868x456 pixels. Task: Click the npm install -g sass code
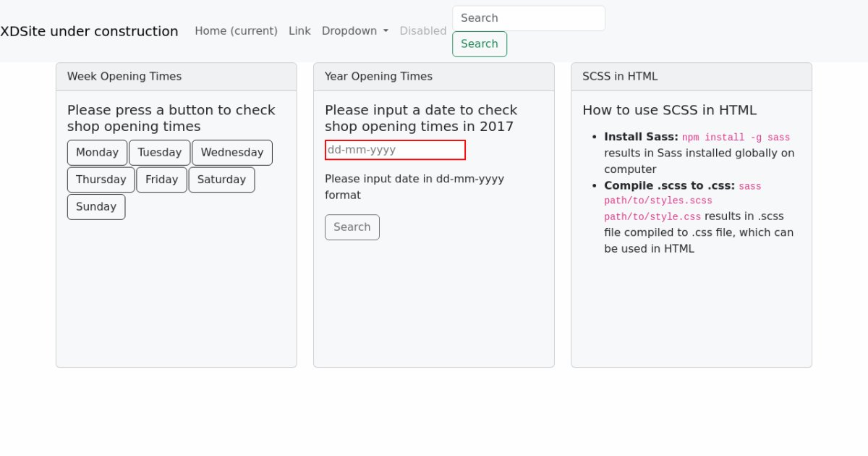coord(736,138)
